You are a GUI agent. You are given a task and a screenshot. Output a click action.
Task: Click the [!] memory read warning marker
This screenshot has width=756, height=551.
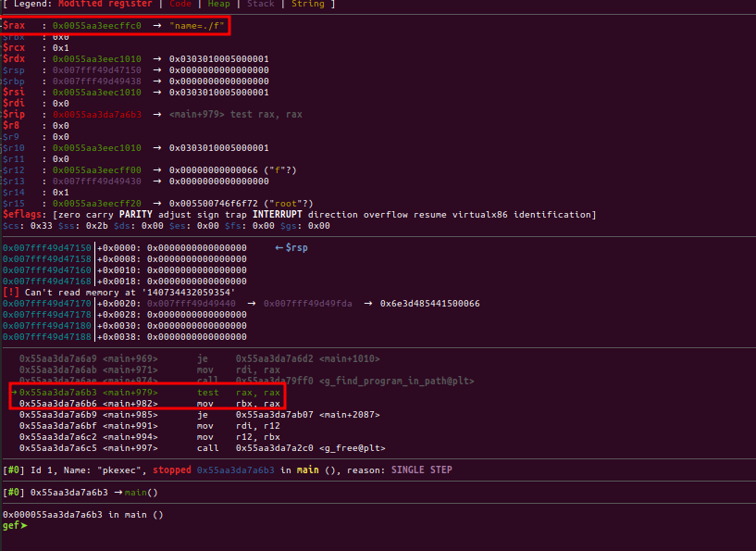(10, 292)
